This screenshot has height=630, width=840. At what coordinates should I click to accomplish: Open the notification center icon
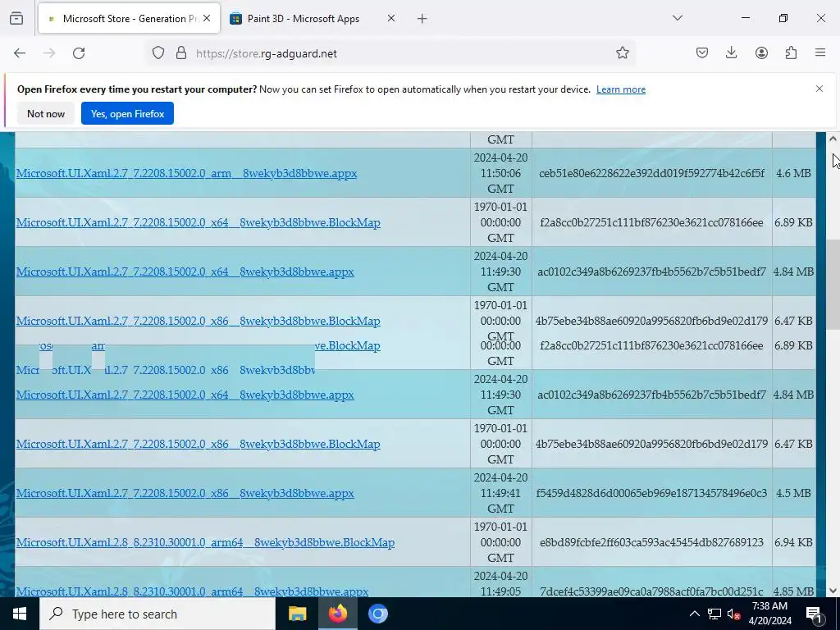pyautogui.click(x=815, y=614)
